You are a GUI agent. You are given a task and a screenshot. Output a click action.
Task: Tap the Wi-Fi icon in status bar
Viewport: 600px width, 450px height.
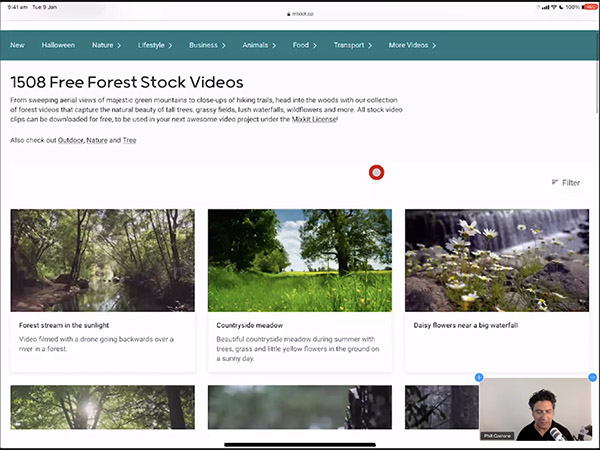[x=554, y=7]
